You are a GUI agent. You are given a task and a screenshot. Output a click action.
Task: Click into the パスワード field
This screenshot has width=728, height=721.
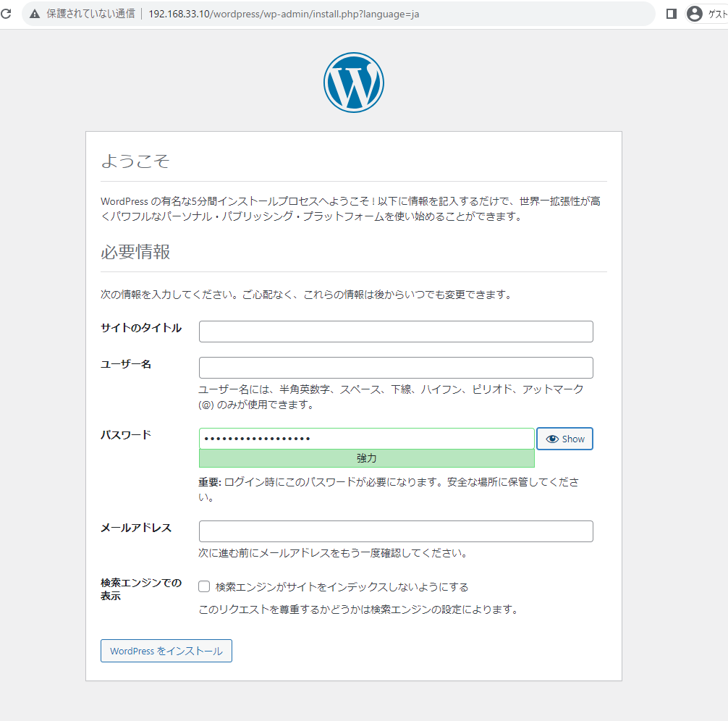367,439
